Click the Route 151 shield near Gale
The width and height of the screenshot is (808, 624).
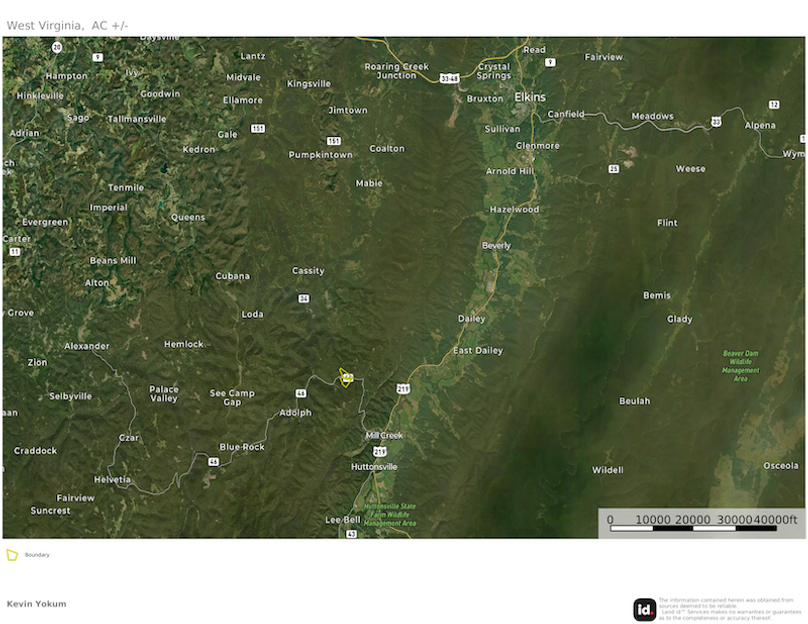(x=258, y=128)
